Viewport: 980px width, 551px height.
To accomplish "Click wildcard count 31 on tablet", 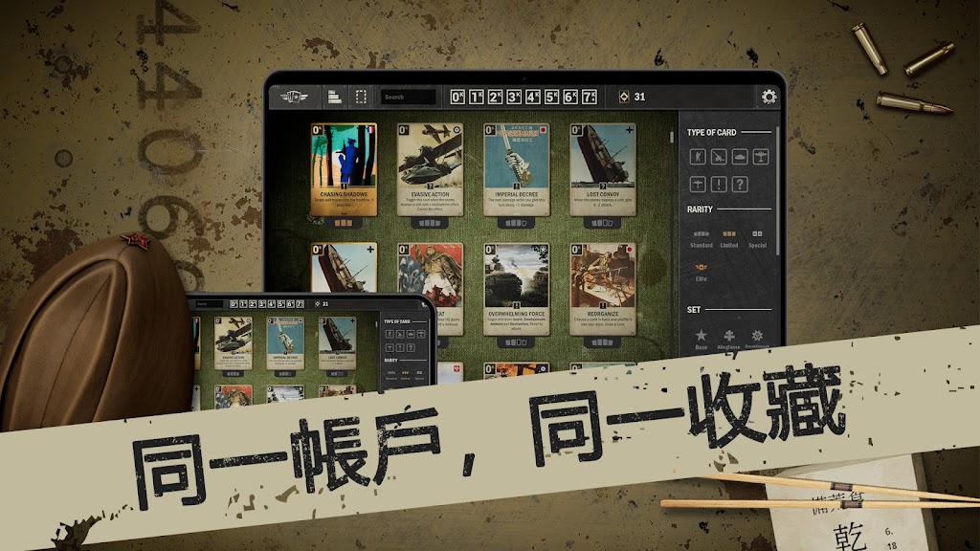I will coord(639,97).
